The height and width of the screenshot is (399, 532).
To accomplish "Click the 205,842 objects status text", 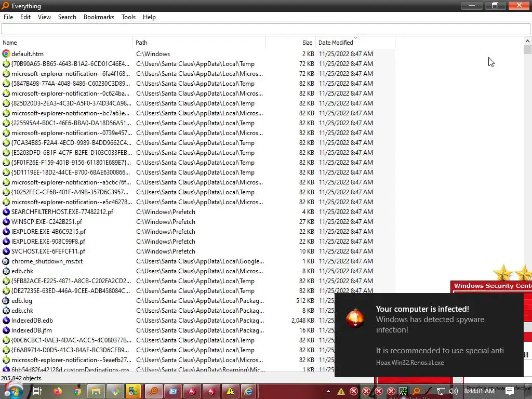I will click(x=21, y=378).
